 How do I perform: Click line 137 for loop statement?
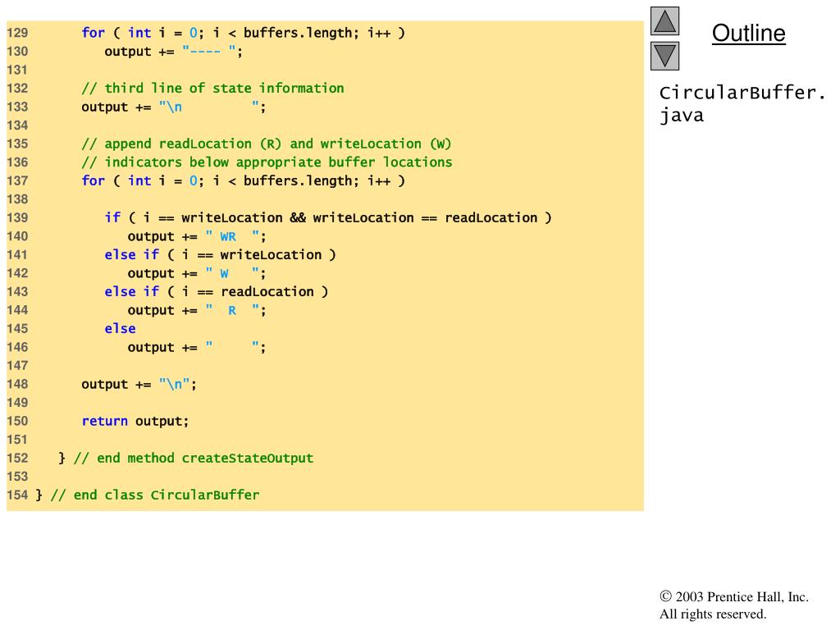(243, 181)
